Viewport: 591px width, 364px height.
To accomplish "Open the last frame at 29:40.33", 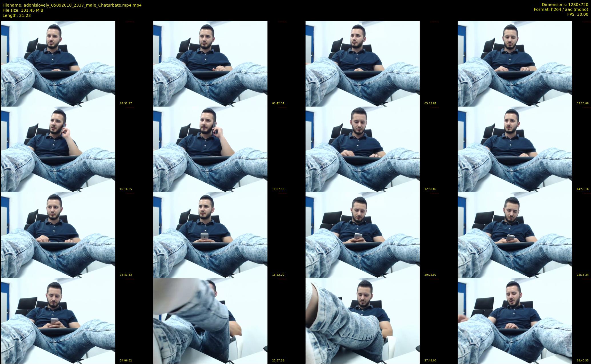I will 515,321.
